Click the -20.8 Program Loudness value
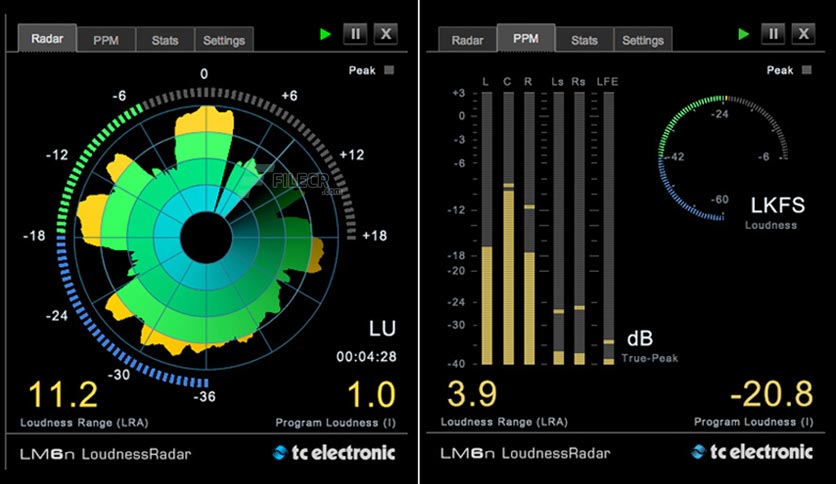The image size is (836, 484). click(x=771, y=394)
